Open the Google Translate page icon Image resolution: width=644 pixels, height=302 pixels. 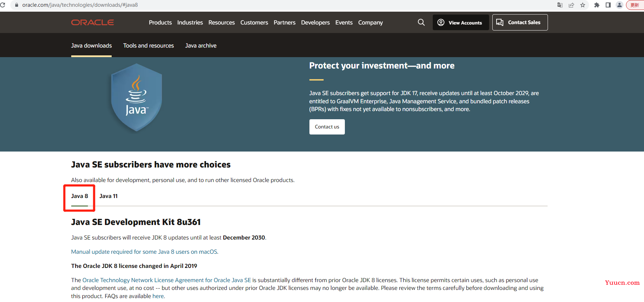560,5
